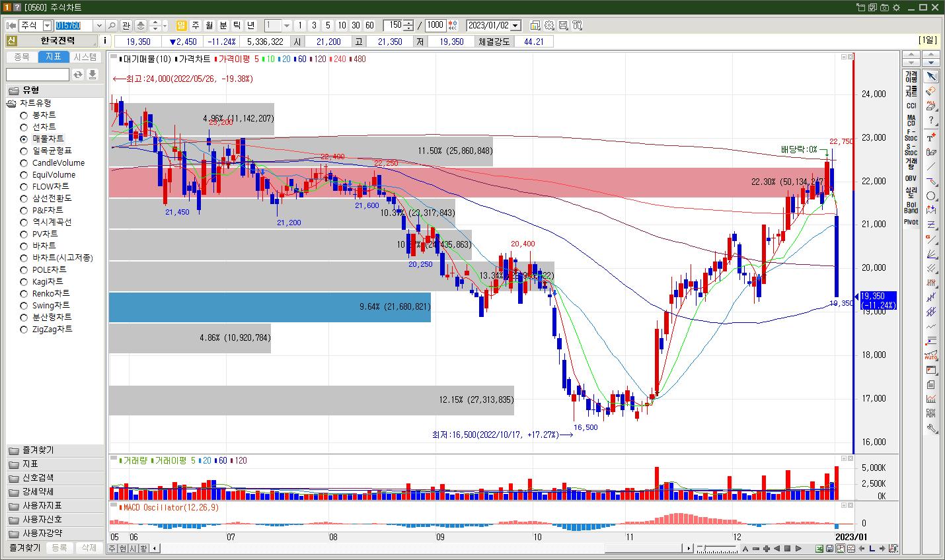The width and height of the screenshot is (945, 560).
Task: Select the arrow pointer drawing tool
Action: [x=931, y=76]
